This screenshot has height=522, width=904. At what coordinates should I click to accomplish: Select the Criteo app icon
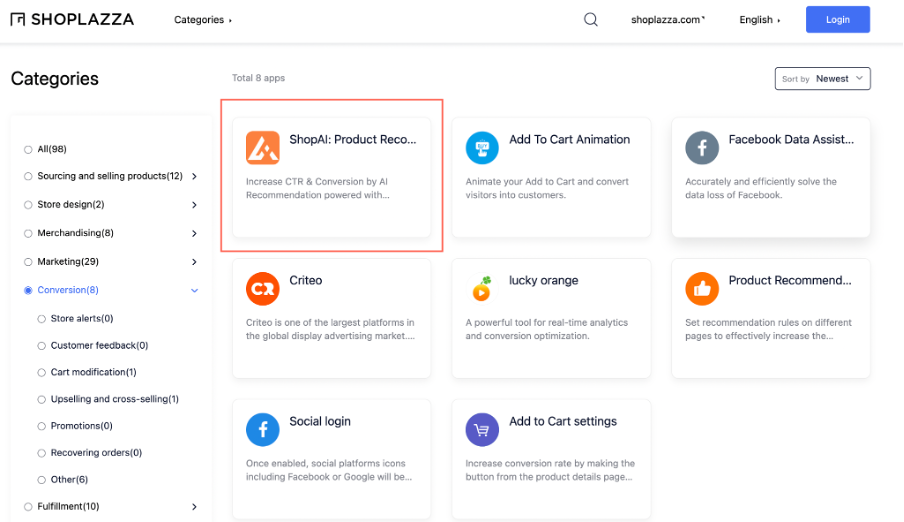[263, 288]
